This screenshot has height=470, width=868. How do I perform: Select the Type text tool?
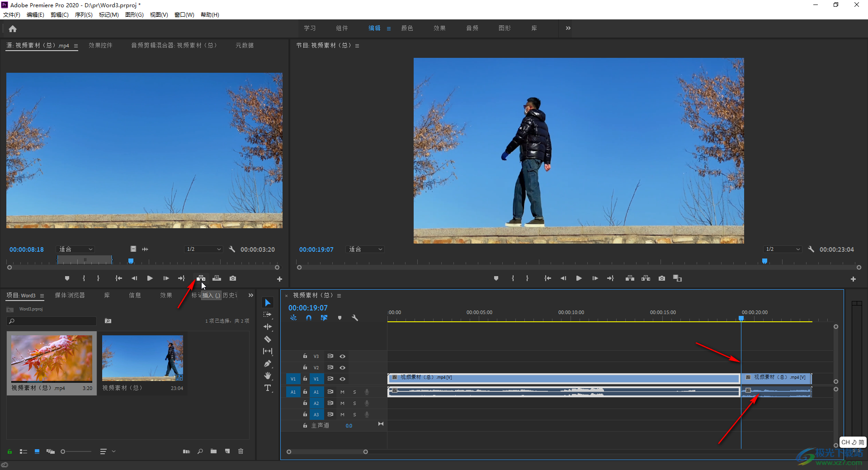coord(268,388)
